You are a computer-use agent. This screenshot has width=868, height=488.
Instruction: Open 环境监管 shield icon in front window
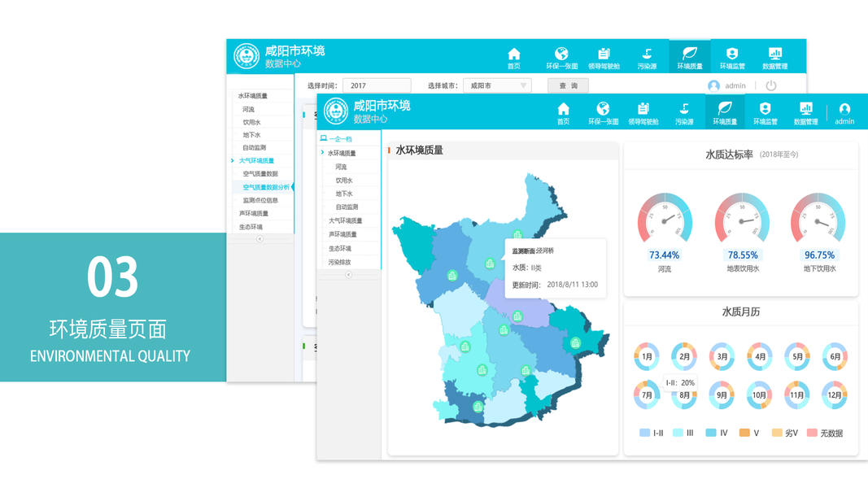[x=765, y=108]
